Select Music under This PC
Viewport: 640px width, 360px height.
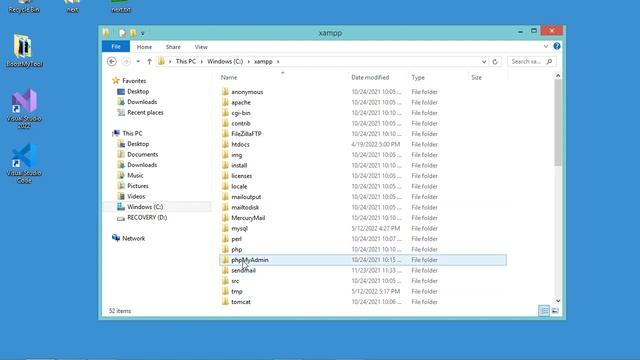135,176
